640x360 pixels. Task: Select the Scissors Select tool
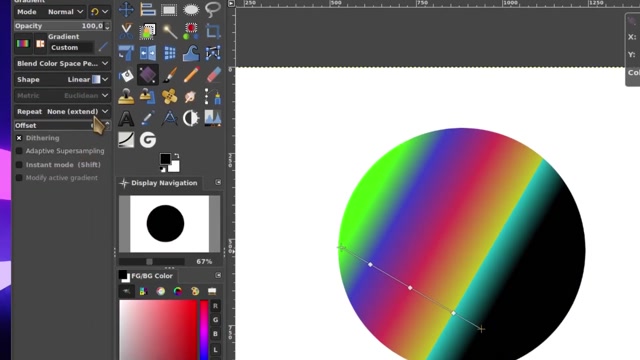[126, 31]
